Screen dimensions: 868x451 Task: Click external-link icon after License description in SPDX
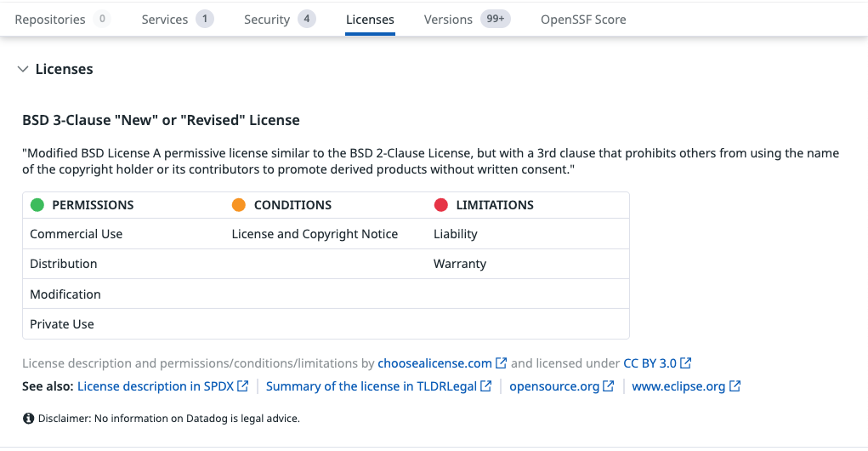[242, 386]
